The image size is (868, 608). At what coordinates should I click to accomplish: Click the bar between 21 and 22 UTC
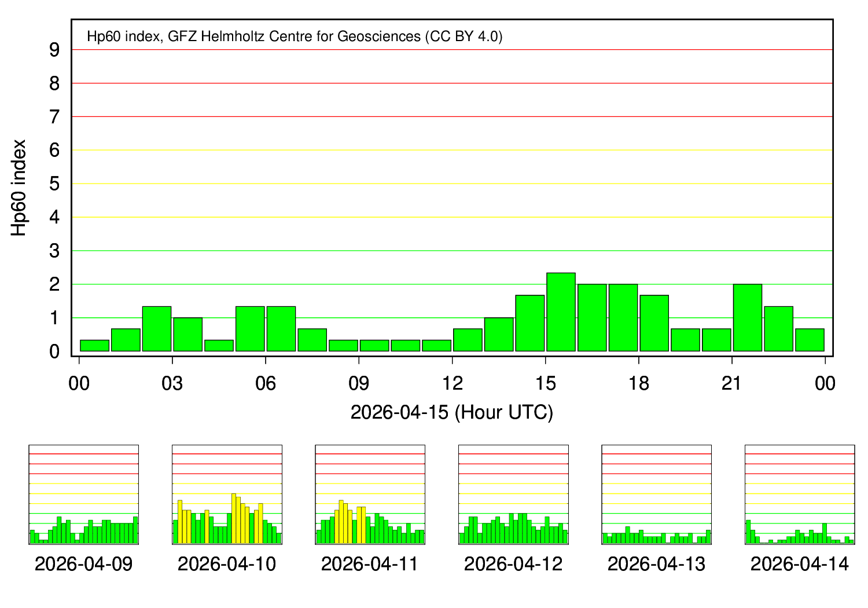point(747,318)
